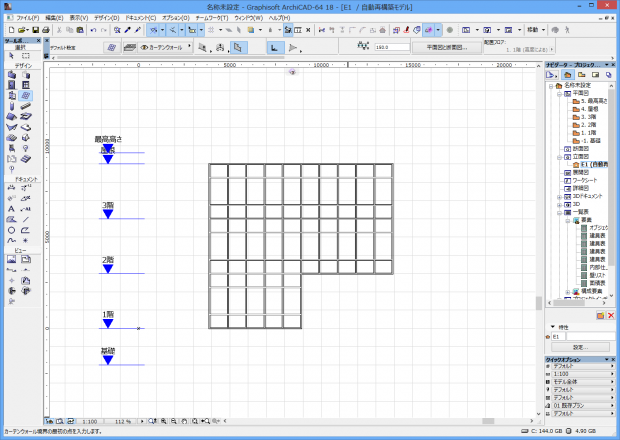
Task: Click the 設定... button in navigator
Action: click(x=578, y=347)
